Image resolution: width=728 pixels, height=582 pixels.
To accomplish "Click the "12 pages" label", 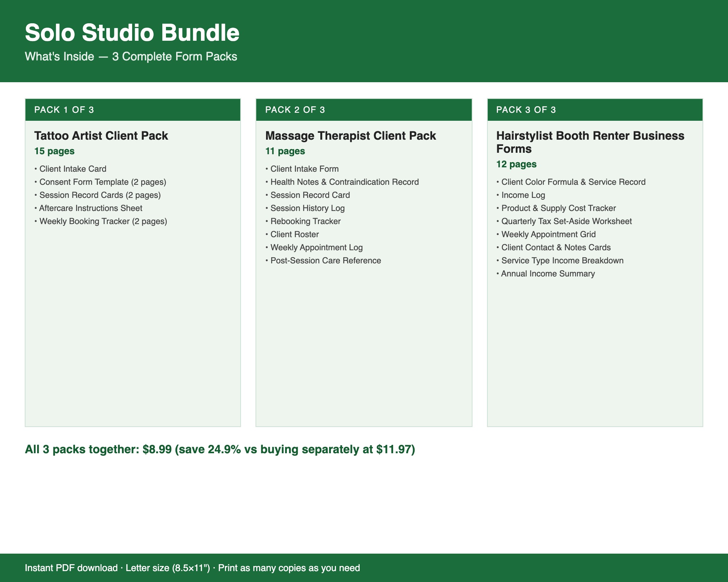I will click(516, 164).
